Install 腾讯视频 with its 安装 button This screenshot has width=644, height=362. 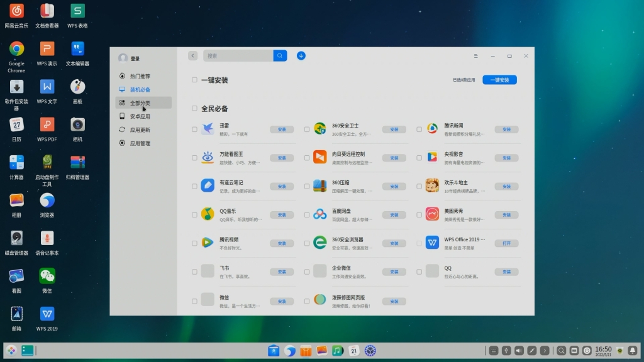(282, 243)
